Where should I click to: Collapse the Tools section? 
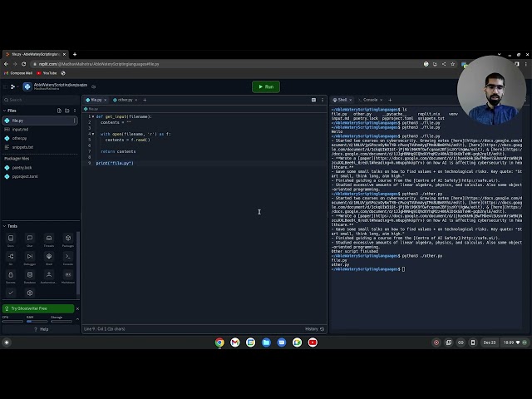coord(5,226)
